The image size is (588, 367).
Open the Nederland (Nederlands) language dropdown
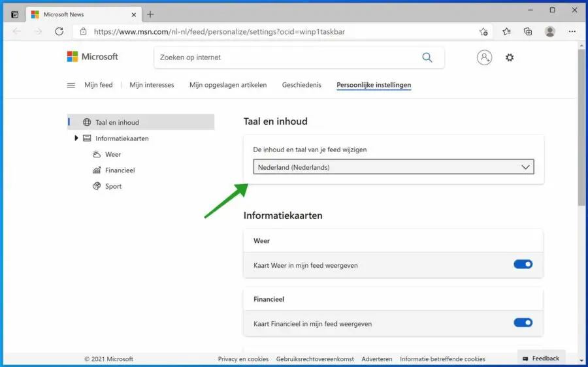(393, 167)
